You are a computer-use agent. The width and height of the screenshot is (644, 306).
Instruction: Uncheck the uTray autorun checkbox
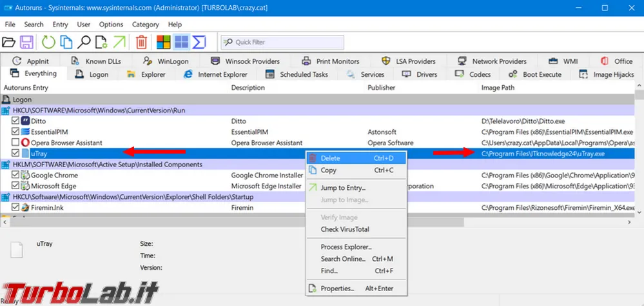[15, 154]
